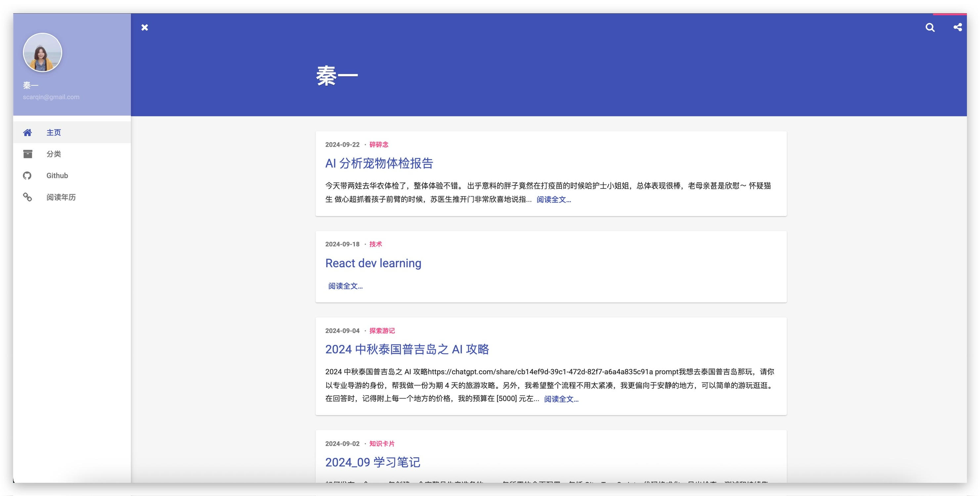Select the 主页 menu item
980x496 pixels.
tap(54, 132)
